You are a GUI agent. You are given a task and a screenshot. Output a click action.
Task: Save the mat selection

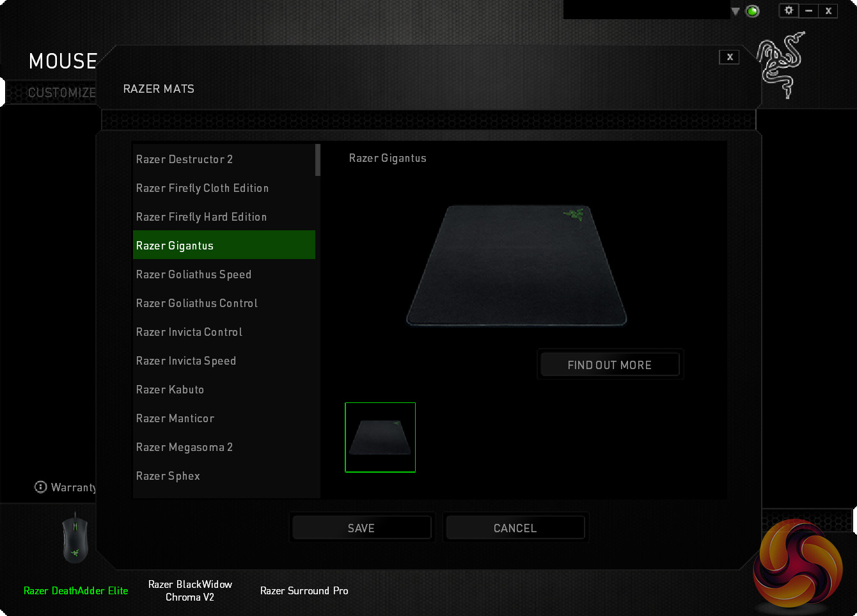click(x=361, y=528)
